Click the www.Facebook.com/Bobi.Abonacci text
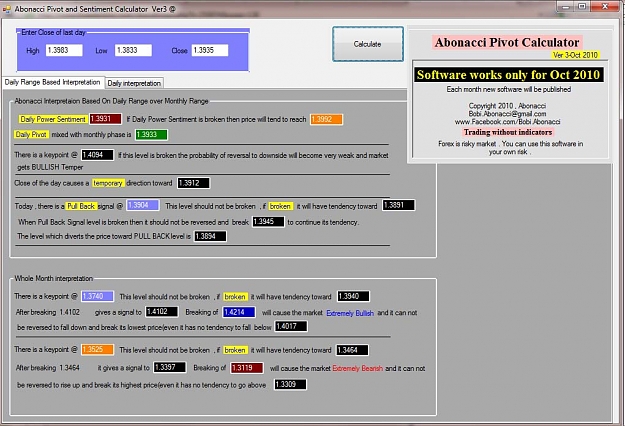This screenshot has width=625, height=426. pyautogui.click(x=507, y=122)
